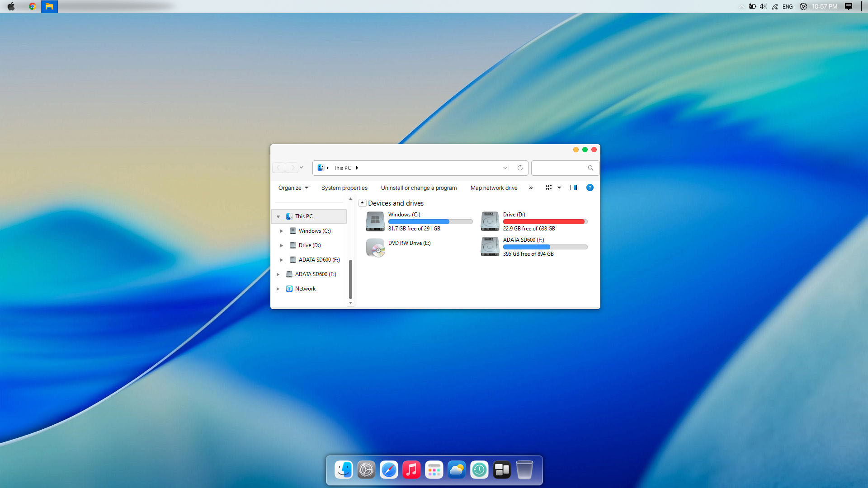
Task: Open Finder from the dock
Action: pos(344,469)
